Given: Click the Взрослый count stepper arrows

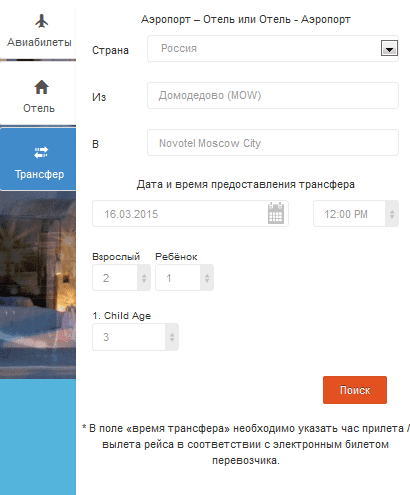Looking at the screenshot, I should (x=144, y=278).
